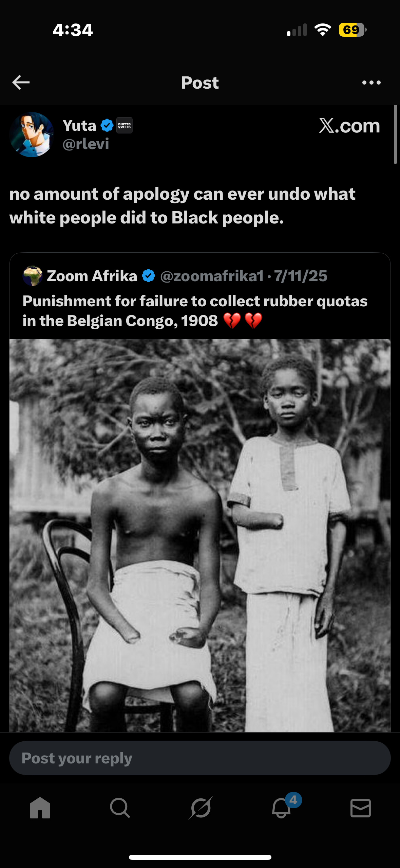Open the Grok tab icon
The width and height of the screenshot is (400, 868).
[x=200, y=808]
